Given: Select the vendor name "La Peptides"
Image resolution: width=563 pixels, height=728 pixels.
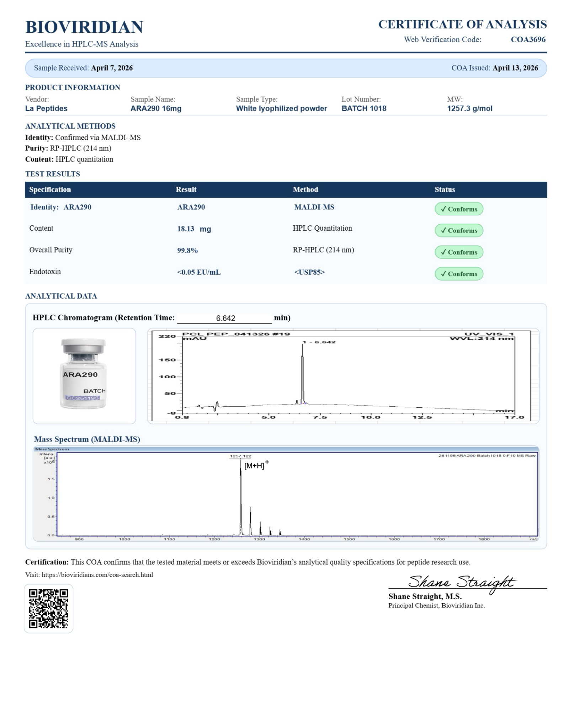Looking at the screenshot, I should [x=46, y=108].
